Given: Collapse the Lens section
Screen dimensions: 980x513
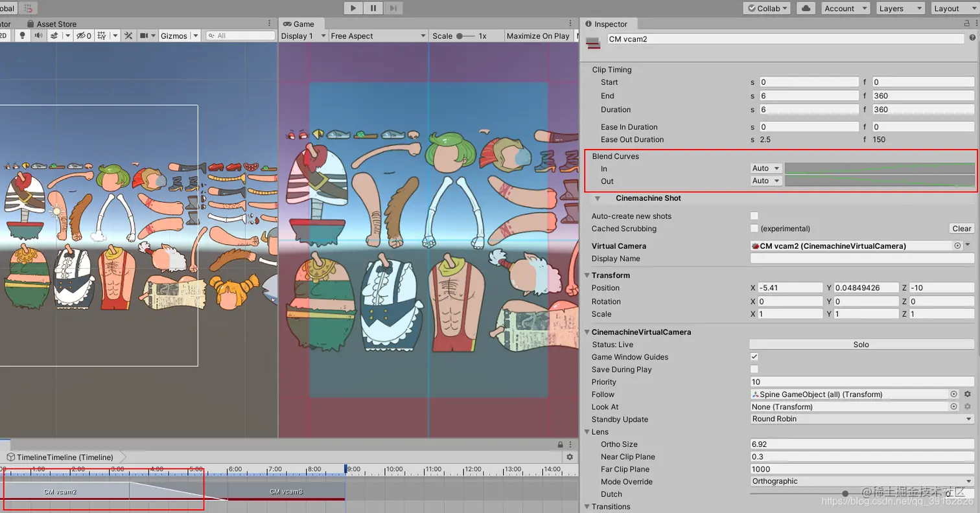Looking at the screenshot, I should pos(587,432).
